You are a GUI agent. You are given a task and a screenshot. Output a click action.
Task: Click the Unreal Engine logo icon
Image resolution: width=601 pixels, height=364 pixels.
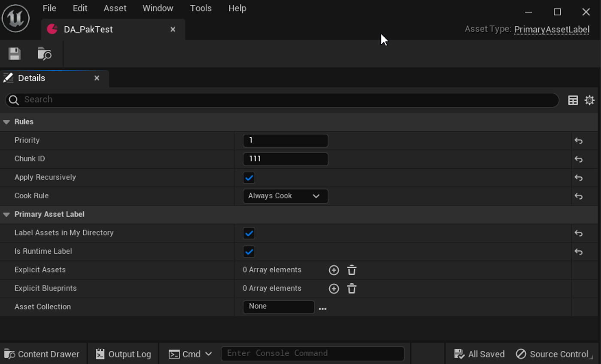pyautogui.click(x=16, y=18)
